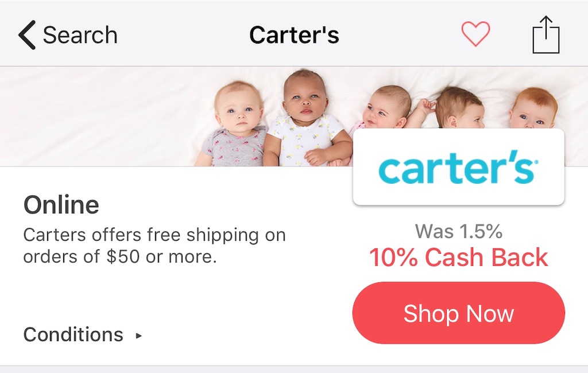Favorite Carter's with the heart icon
This screenshot has width=588, height=373.
point(475,34)
